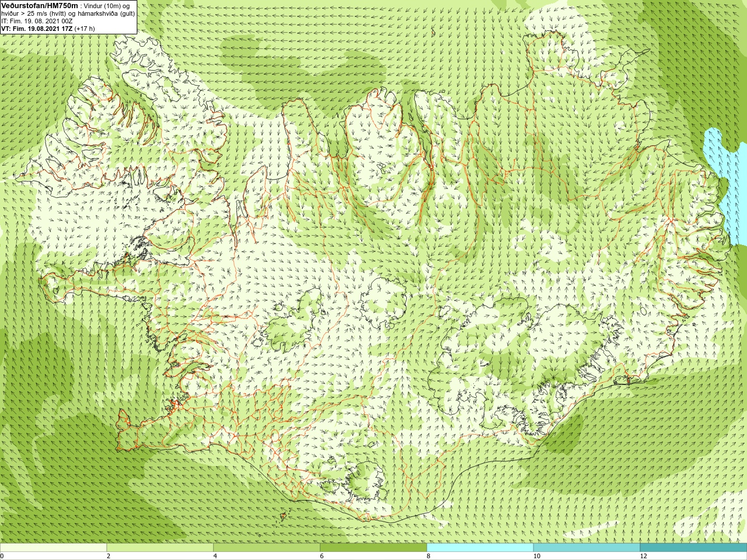Click the 'VT: Fim. 19.08.2021 17Z' line
This screenshot has height=560, width=747.
click(37, 29)
